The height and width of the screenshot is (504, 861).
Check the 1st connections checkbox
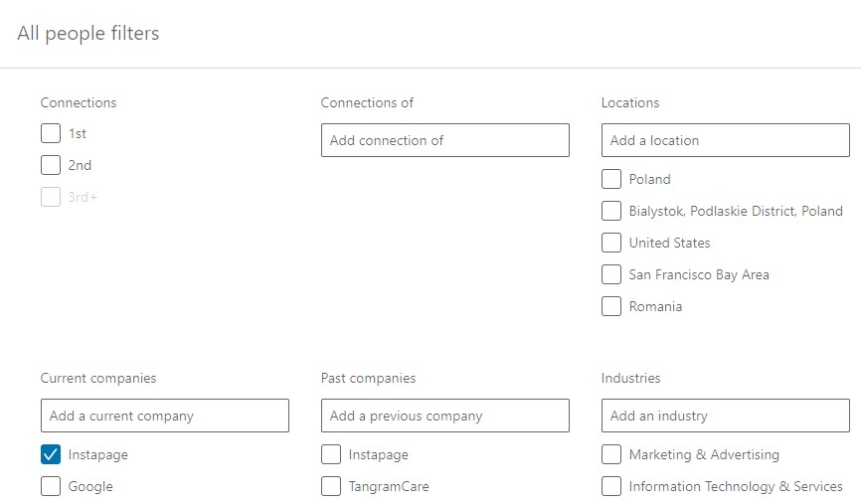[51, 133]
